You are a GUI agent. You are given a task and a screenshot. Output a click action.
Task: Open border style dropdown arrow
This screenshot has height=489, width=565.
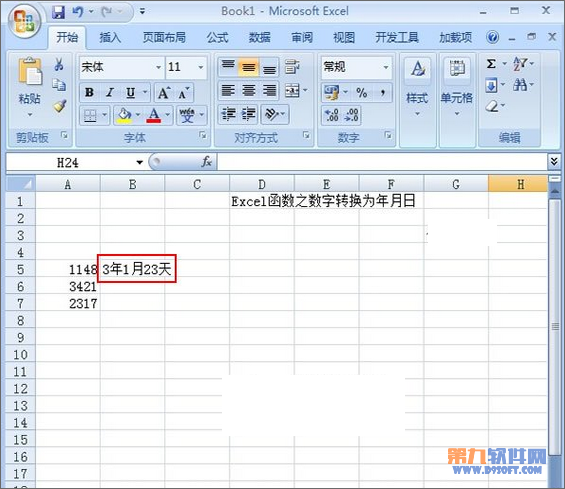point(104,115)
